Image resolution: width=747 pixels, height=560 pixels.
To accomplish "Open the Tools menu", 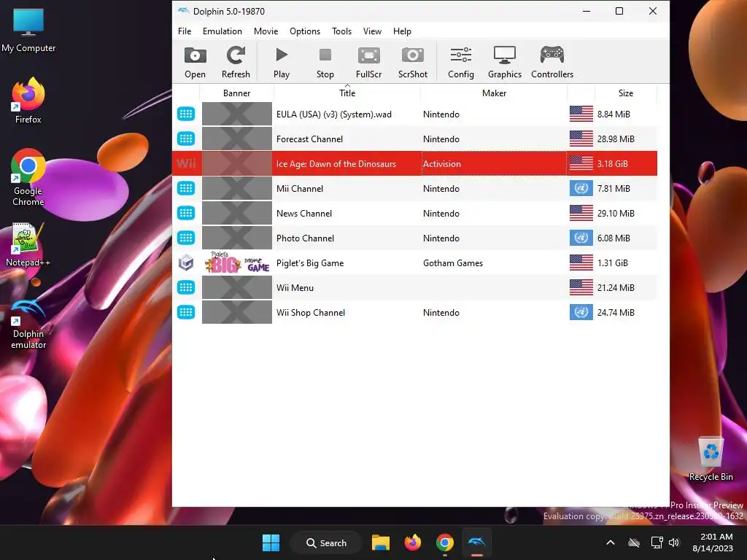I will tap(341, 31).
